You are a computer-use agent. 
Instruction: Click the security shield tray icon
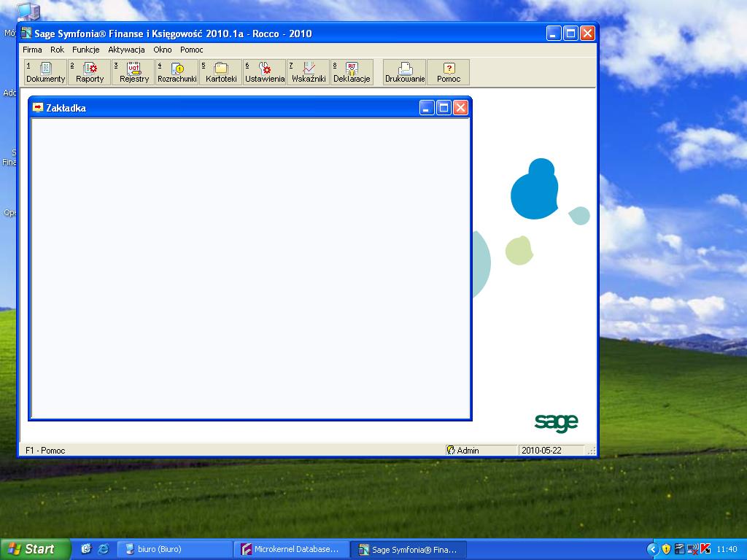(x=666, y=549)
